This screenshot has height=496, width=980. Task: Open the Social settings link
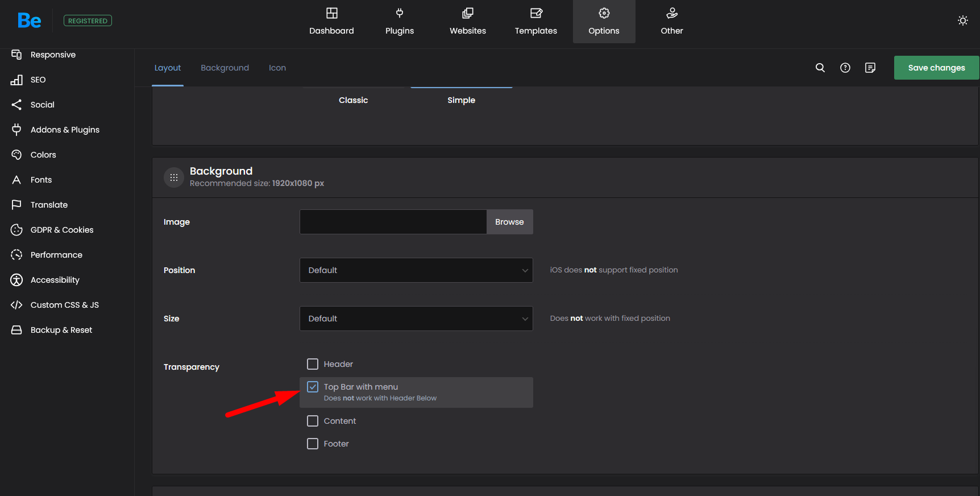[43, 105]
